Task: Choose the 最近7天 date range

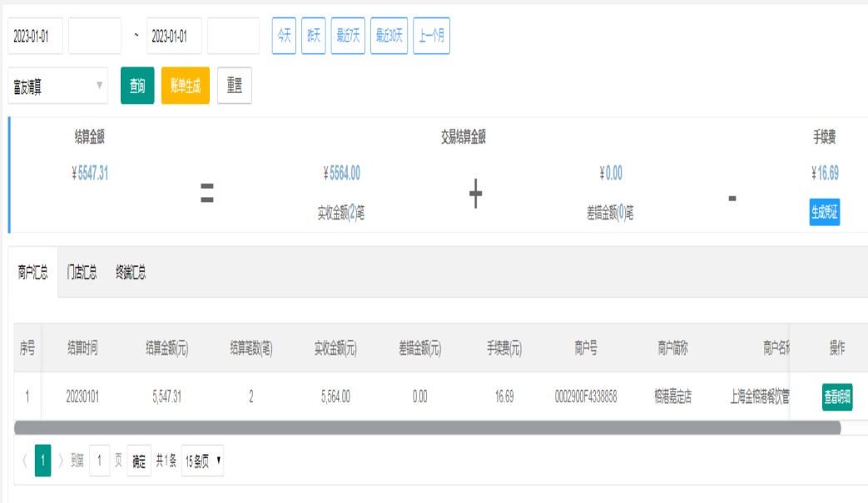Action: (348, 36)
